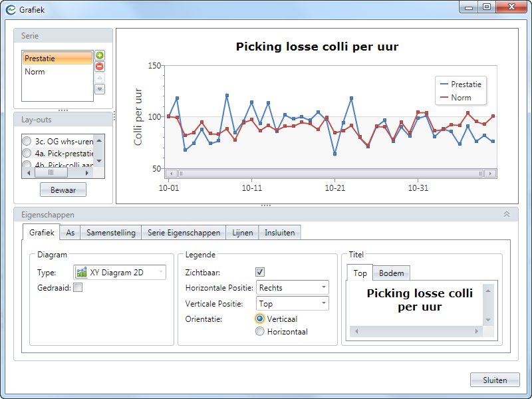Move series up with arrow icon
Viewport: 532px width, 399px height.
tap(100, 78)
